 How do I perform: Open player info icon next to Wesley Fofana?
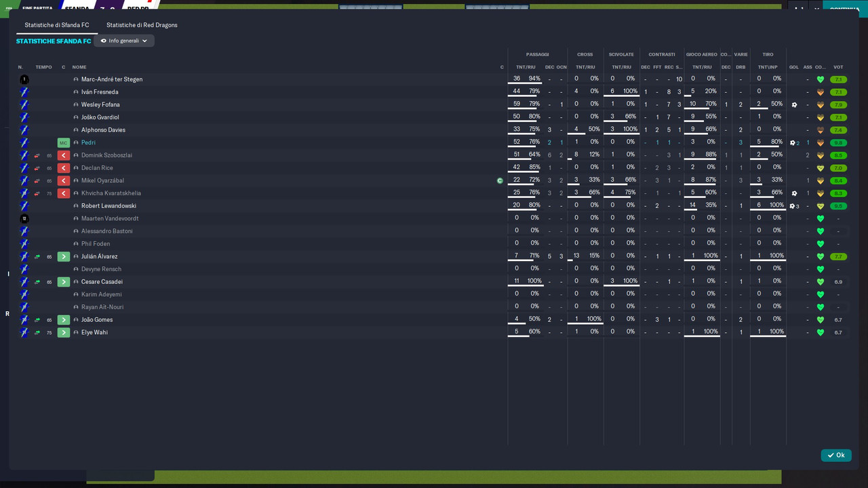76,105
